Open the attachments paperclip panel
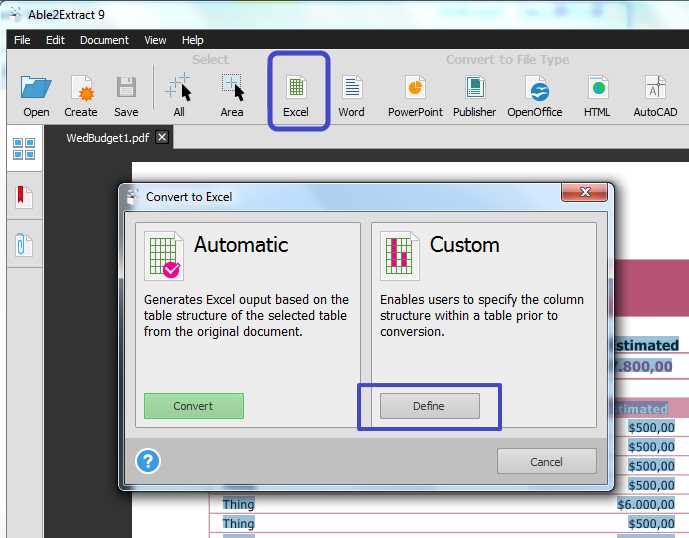689x538 pixels. pos(24,244)
